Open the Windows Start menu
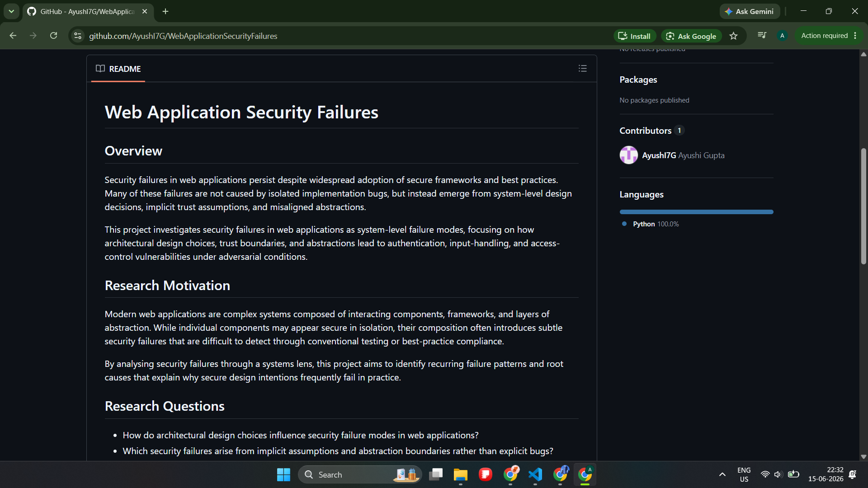Viewport: 868px width, 488px height. click(x=283, y=474)
